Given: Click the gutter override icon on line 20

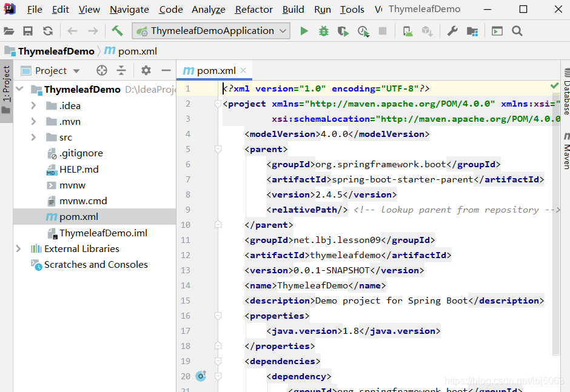Looking at the screenshot, I should (201, 376).
